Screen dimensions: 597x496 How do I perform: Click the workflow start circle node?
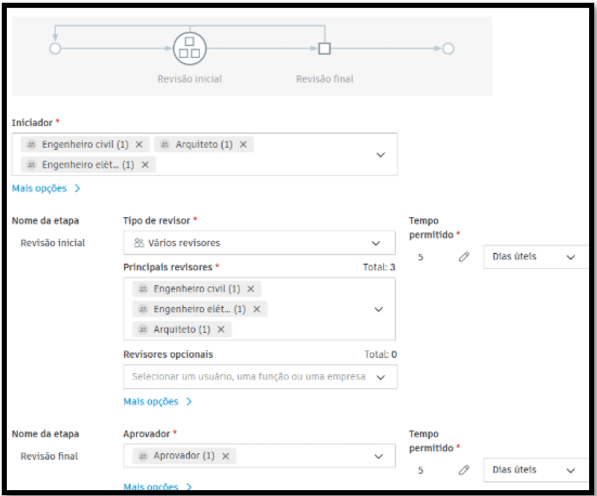[x=55, y=49]
